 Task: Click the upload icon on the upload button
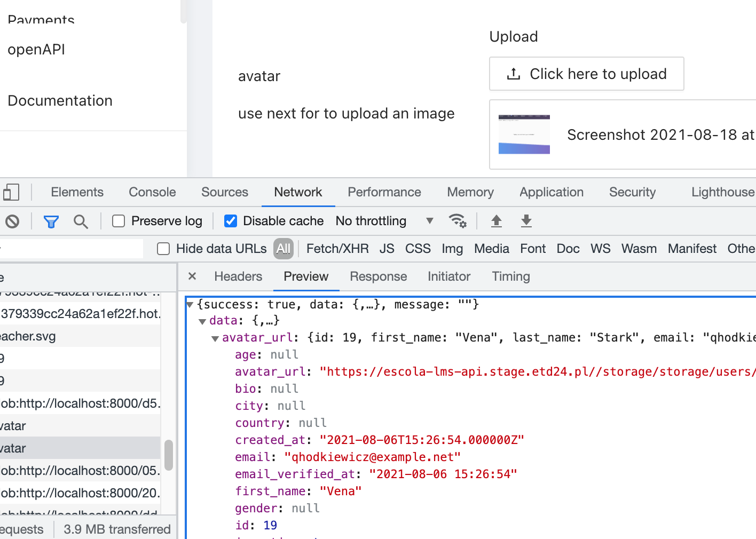(x=513, y=74)
